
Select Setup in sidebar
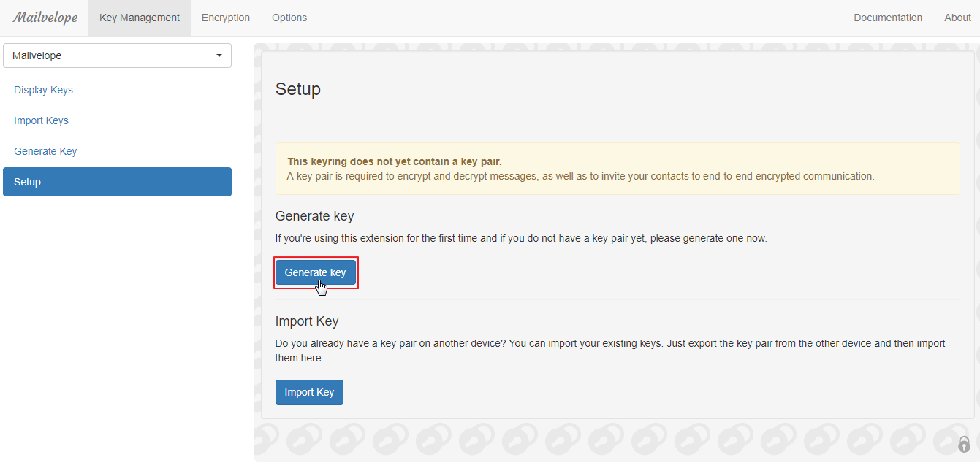pyautogui.click(x=117, y=182)
